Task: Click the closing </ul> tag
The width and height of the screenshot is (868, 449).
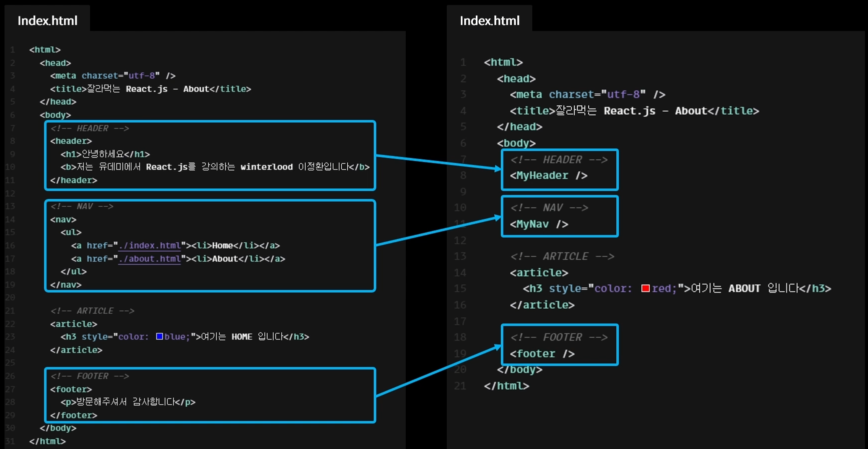Action: (74, 271)
